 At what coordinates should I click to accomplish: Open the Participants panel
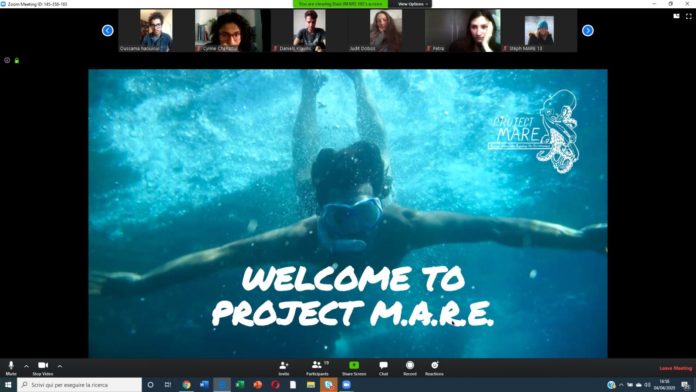[317, 368]
